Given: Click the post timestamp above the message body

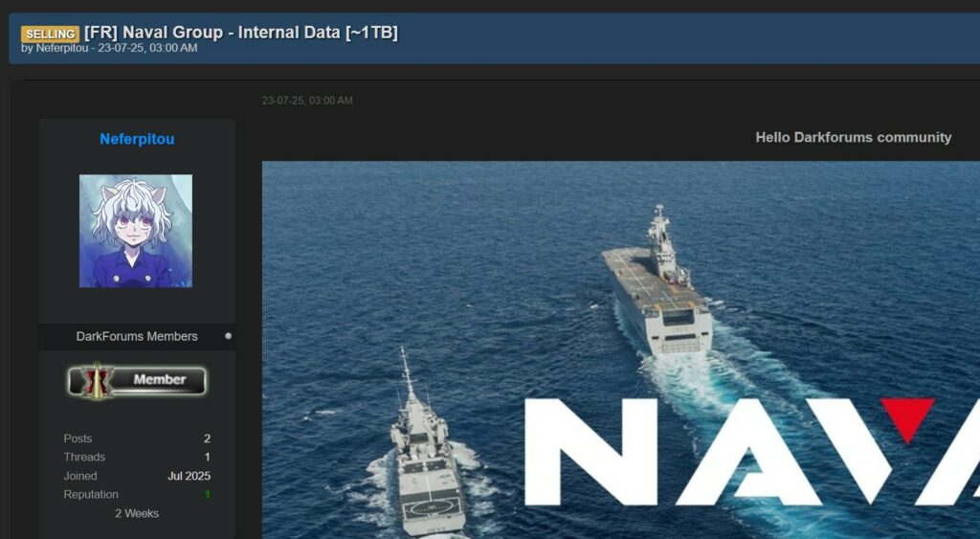Looking at the screenshot, I should [x=307, y=101].
